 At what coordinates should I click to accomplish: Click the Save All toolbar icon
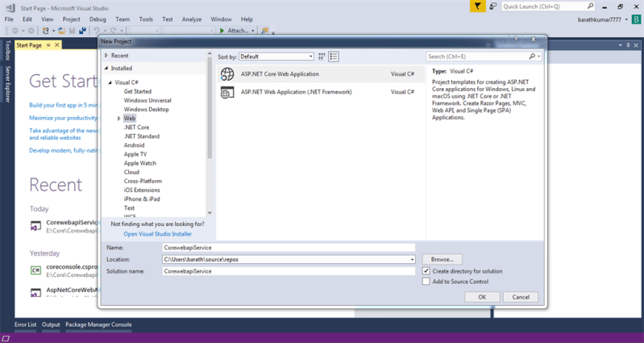pos(82,31)
